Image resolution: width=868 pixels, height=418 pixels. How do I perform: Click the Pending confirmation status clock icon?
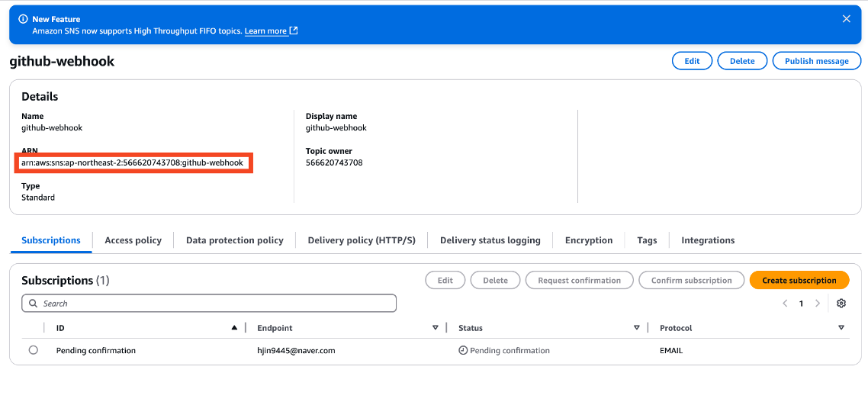[x=463, y=350]
